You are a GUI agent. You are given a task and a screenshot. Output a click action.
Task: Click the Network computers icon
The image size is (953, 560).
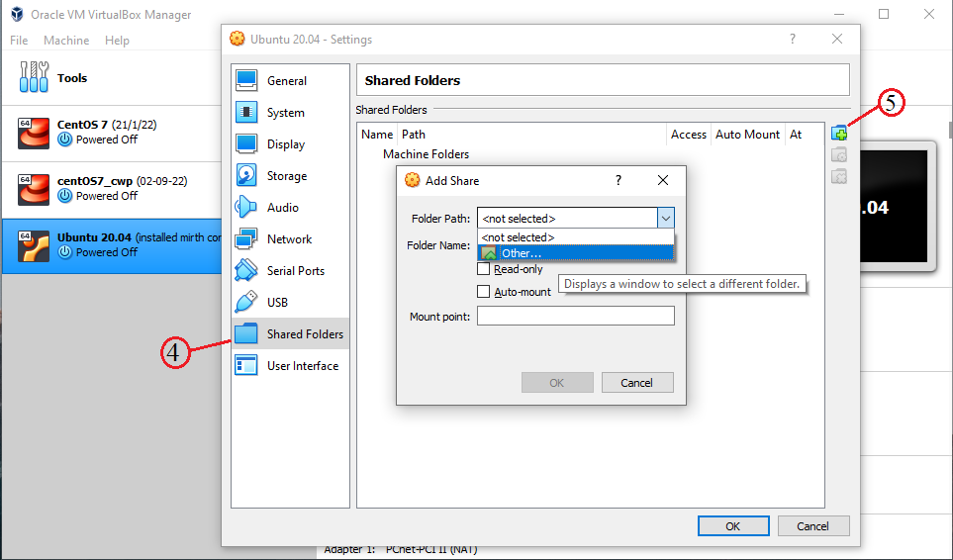(x=246, y=238)
